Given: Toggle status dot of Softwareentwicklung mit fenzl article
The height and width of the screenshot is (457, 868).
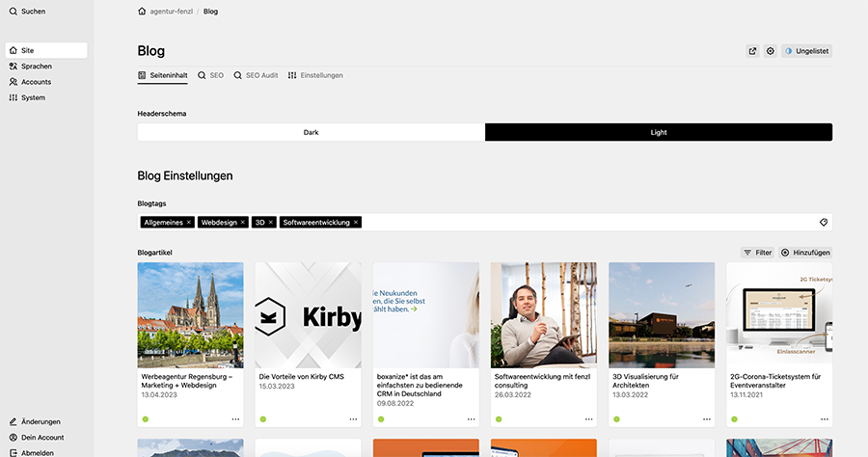Looking at the screenshot, I should pyautogui.click(x=499, y=419).
